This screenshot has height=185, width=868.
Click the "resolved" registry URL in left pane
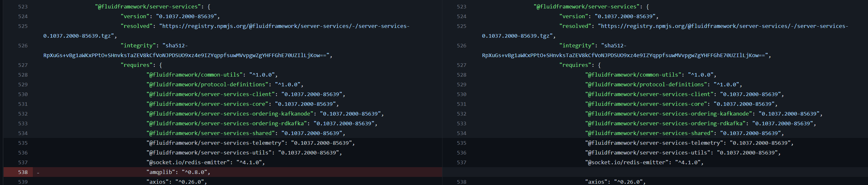(284, 26)
